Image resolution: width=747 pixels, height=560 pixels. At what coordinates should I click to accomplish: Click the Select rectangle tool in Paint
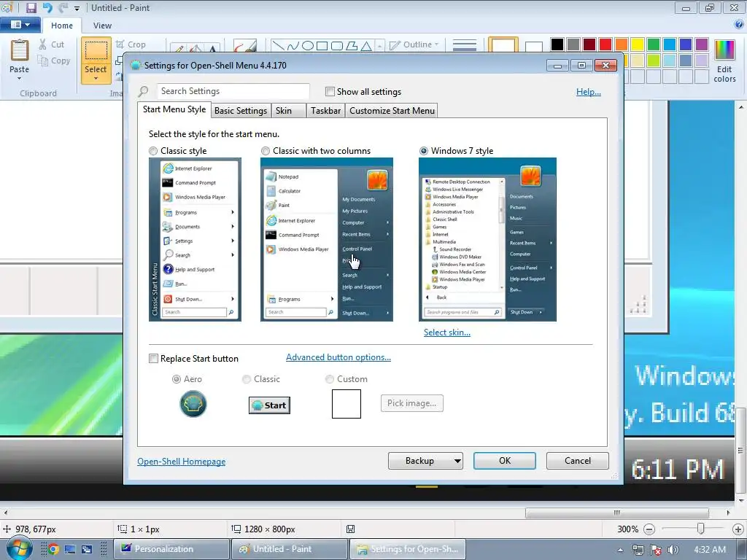pos(96,51)
